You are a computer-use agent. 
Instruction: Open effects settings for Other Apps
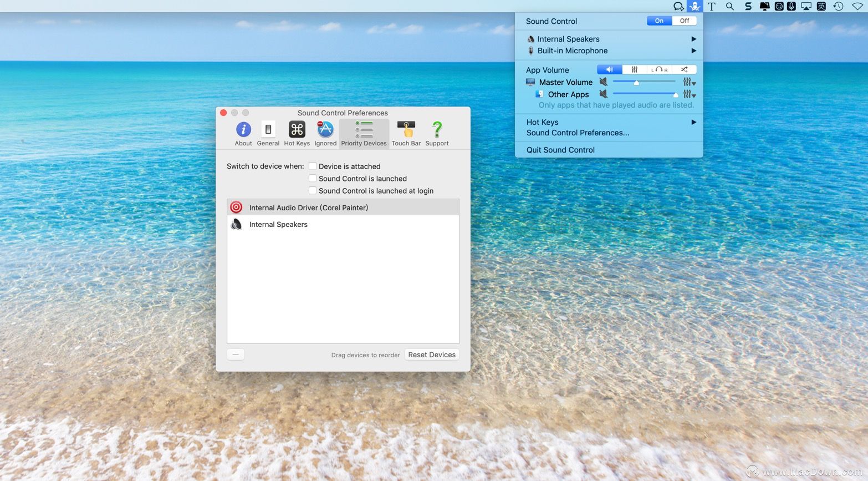[688, 94]
